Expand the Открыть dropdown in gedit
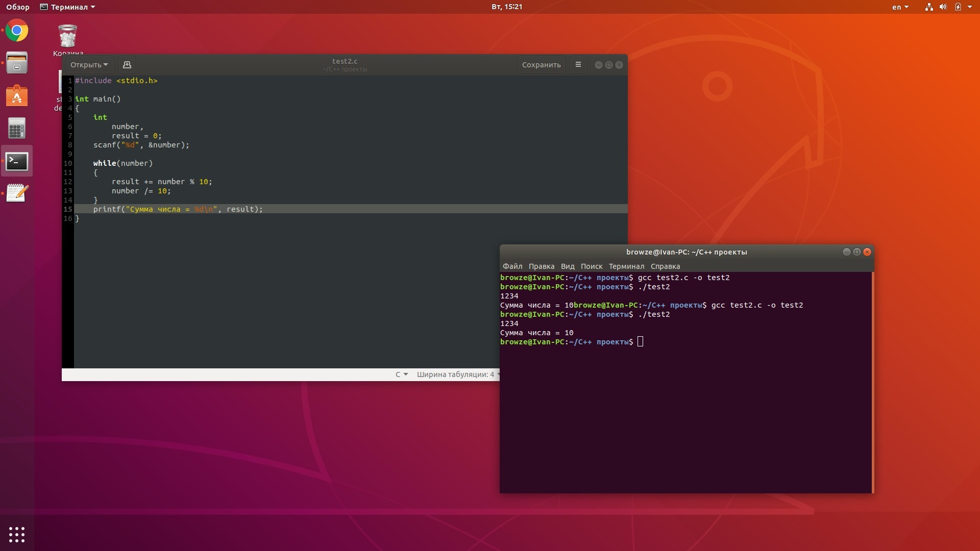Viewport: 980px width, 551px height. [89, 65]
